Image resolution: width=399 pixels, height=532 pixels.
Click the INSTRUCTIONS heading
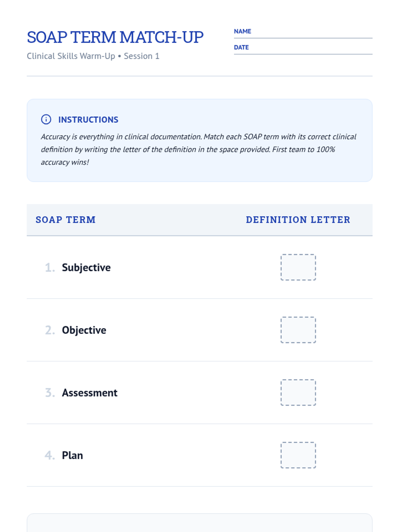(88, 120)
